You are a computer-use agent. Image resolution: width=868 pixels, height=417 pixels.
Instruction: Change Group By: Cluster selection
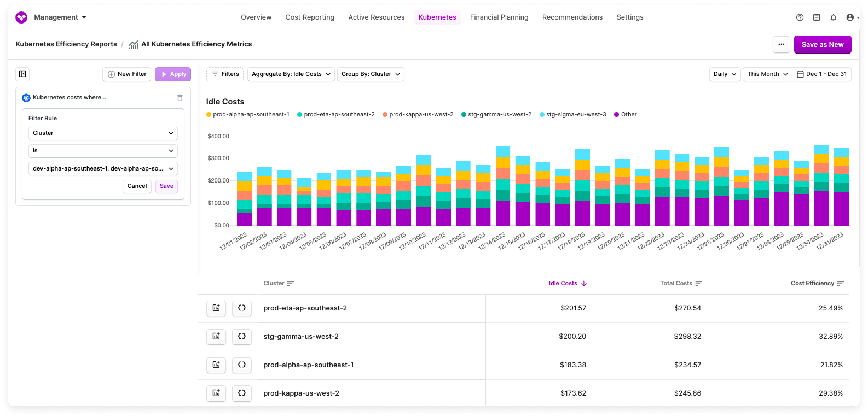click(x=370, y=74)
